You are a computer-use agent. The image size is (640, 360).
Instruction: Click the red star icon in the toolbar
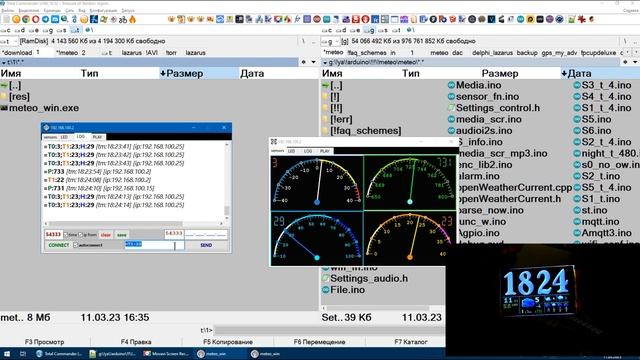click(x=582, y=19)
